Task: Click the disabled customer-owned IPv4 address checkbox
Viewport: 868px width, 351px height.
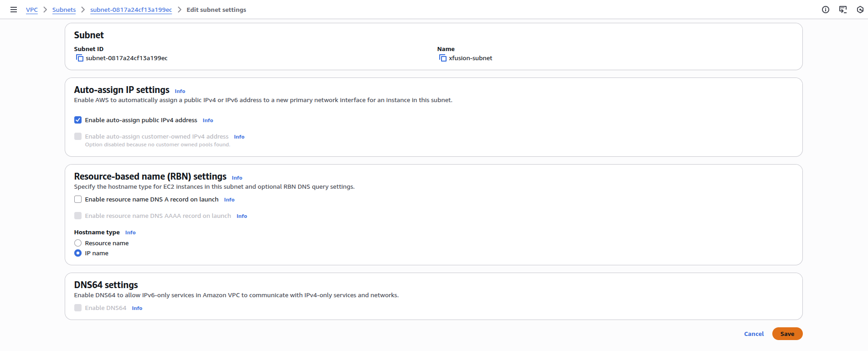Action: coord(78,136)
